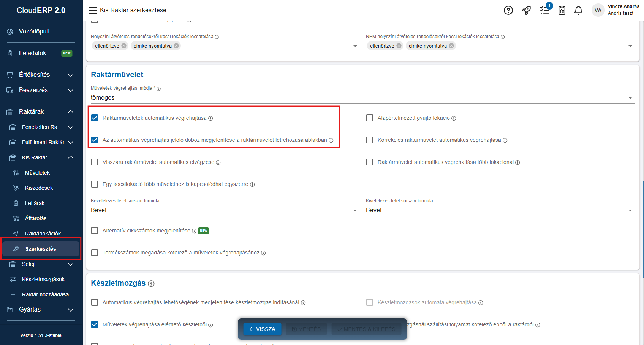
Task: Open Kiszedések in the sidebar
Action: click(39, 188)
